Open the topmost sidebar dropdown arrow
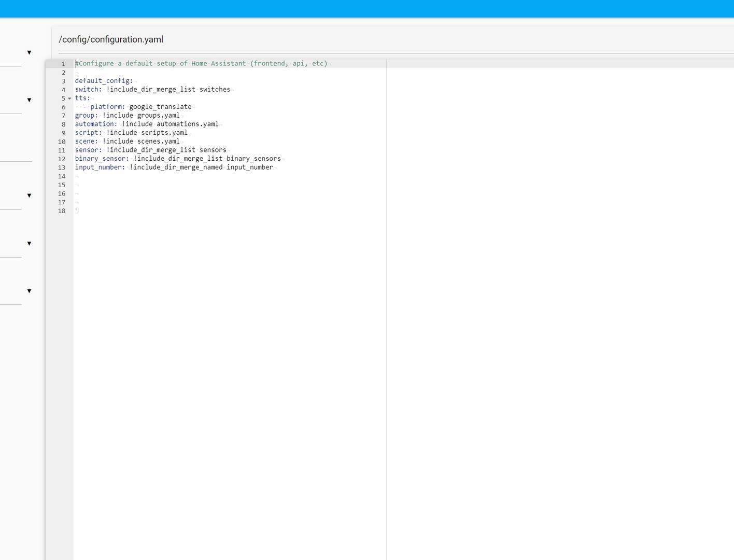Screen dimensions: 734x560 coord(29,52)
